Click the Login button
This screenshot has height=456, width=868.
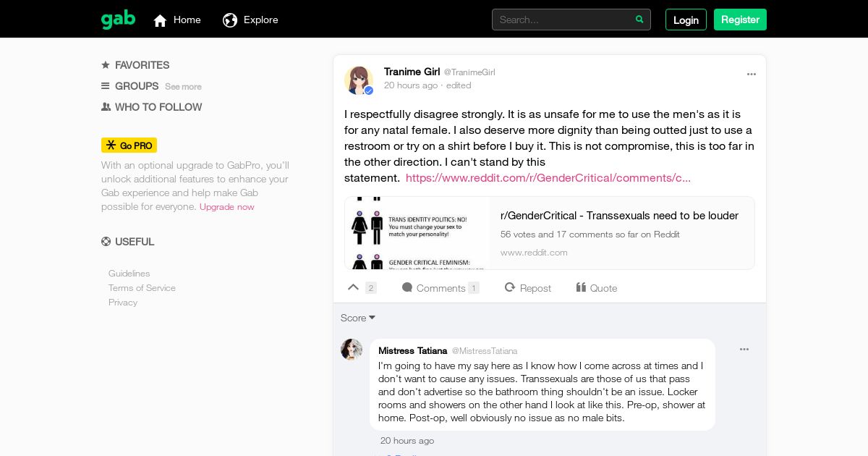686,20
